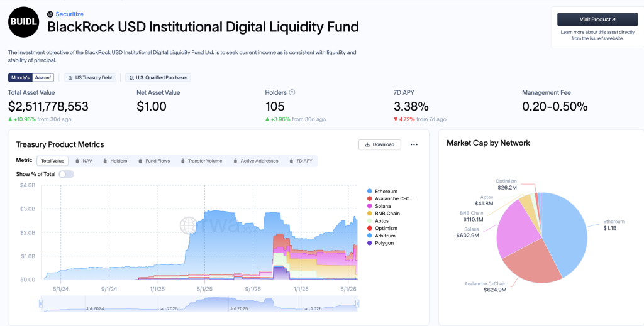Click the Optimism $26.2M pie label

point(506,185)
